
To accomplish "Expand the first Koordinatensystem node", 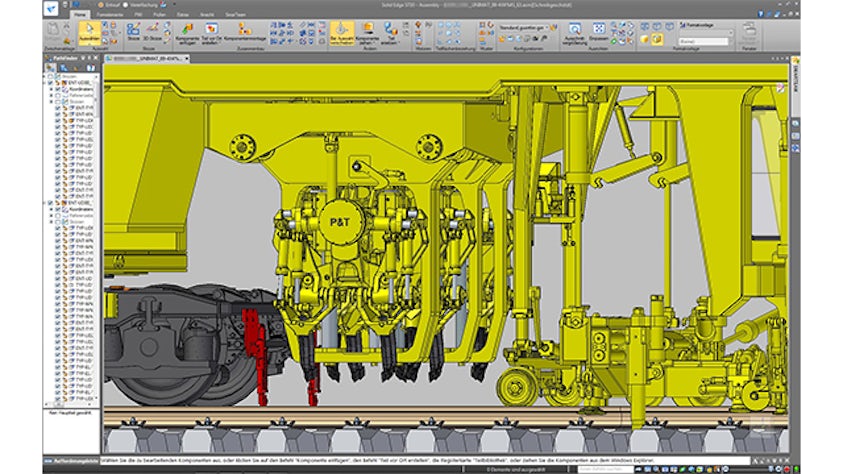I will point(52,89).
